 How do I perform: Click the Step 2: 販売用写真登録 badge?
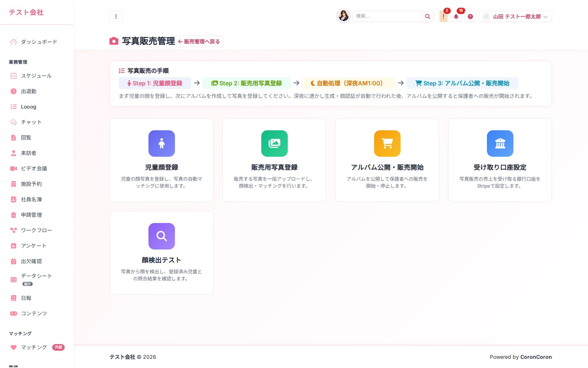coord(247,83)
